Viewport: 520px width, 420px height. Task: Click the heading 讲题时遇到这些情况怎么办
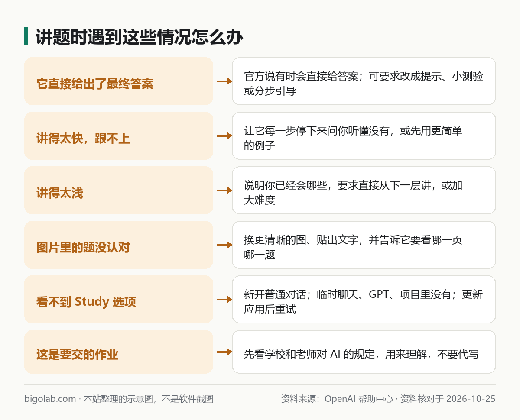coord(139,37)
